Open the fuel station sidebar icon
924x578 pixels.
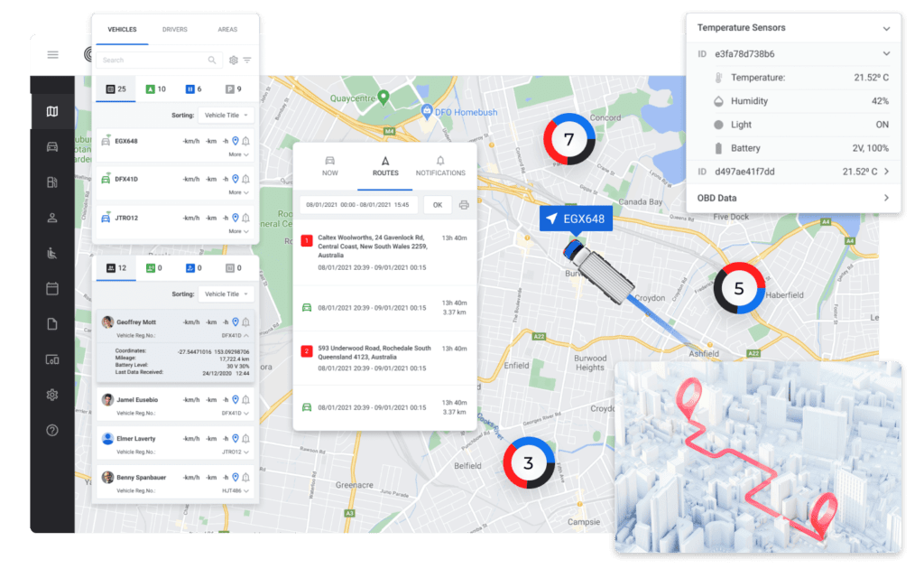click(52, 182)
